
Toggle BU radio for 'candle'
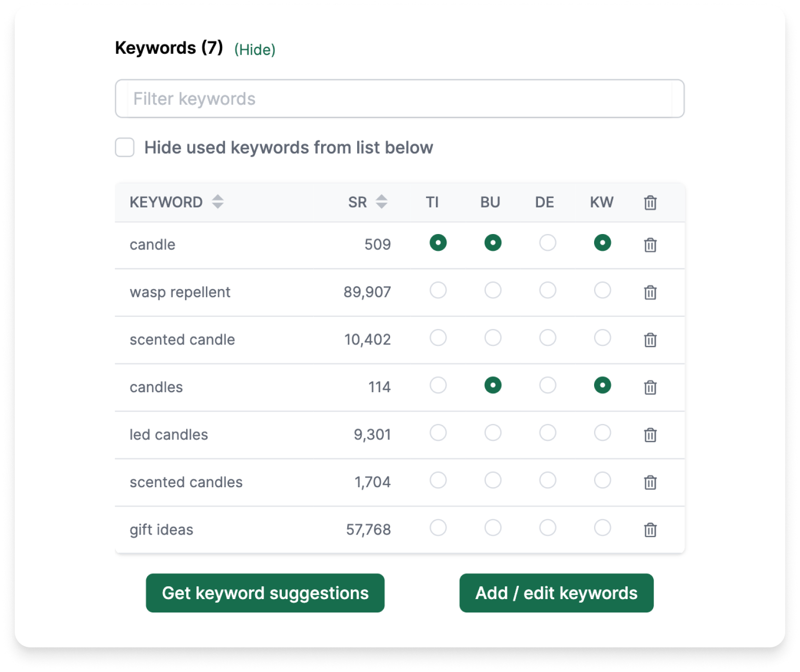tap(493, 243)
